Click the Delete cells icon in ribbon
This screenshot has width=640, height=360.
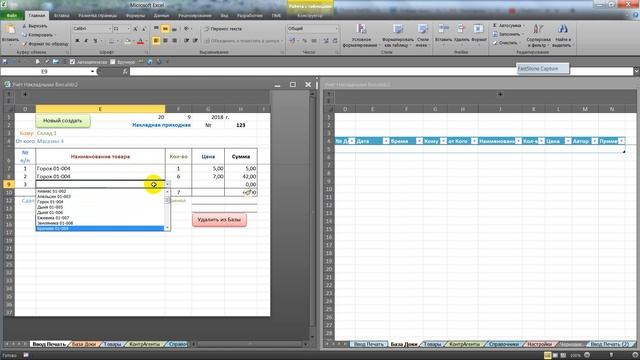(461, 29)
